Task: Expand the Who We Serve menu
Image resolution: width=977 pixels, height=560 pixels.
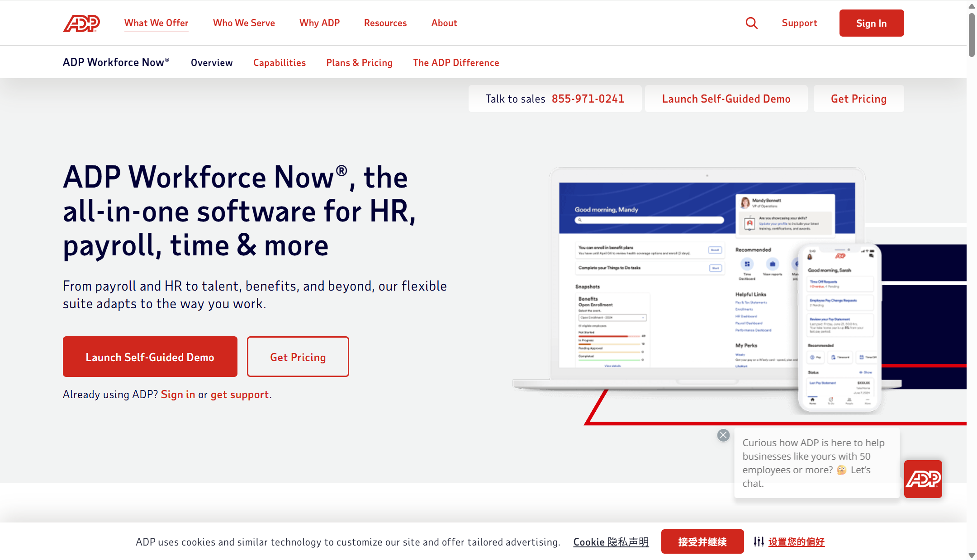Action: click(x=244, y=23)
